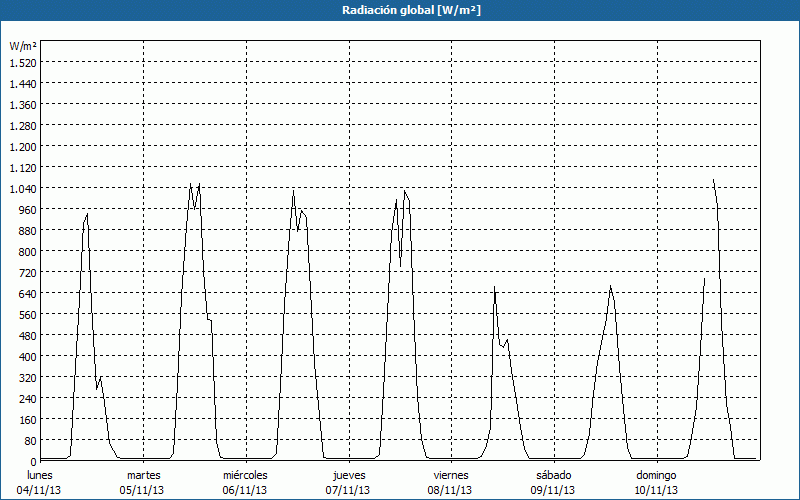
Task: Click the 'sábado' day label
Action: coord(553,475)
